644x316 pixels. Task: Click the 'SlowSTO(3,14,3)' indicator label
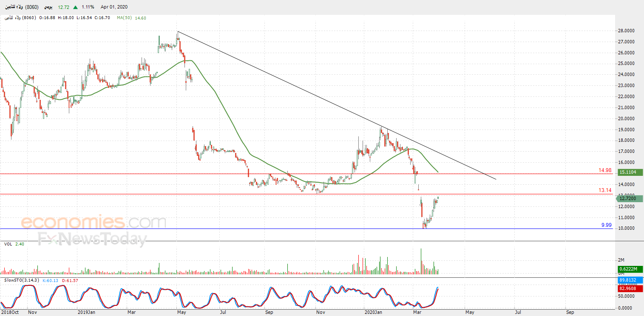22,280
